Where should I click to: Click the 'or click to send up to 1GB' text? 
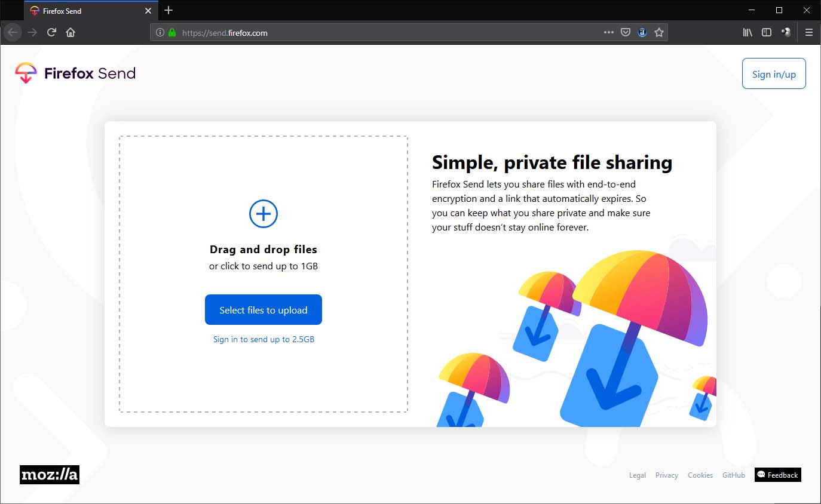[264, 266]
